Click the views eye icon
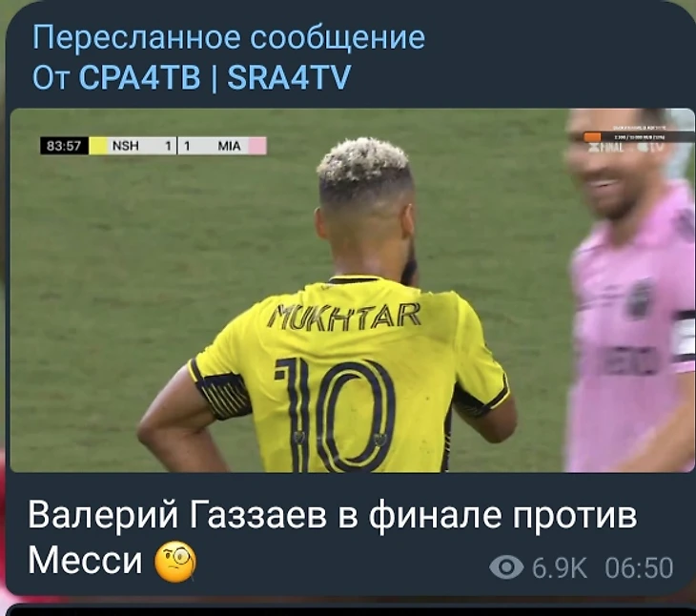 pos(506,566)
